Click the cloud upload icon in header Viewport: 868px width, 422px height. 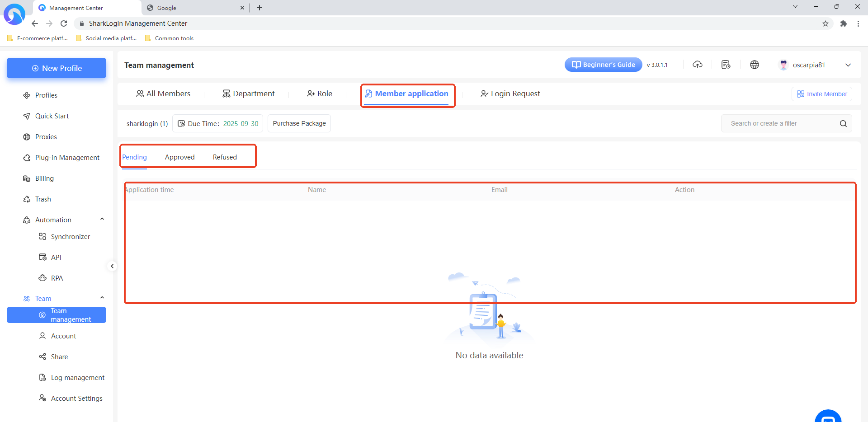pyautogui.click(x=698, y=65)
